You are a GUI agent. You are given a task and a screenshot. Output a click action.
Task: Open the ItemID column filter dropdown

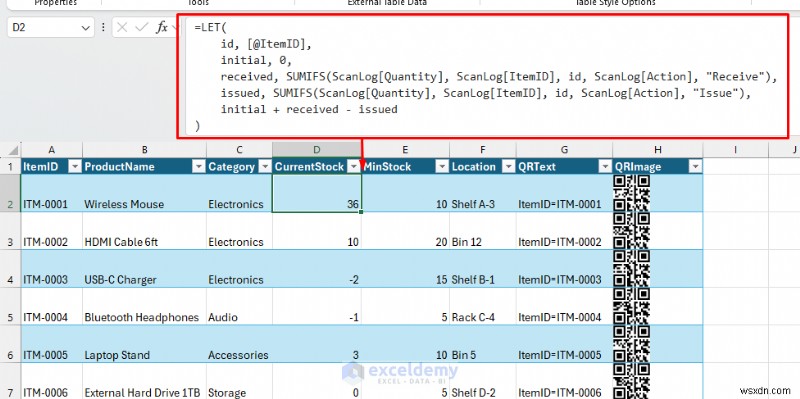click(x=75, y=167)
